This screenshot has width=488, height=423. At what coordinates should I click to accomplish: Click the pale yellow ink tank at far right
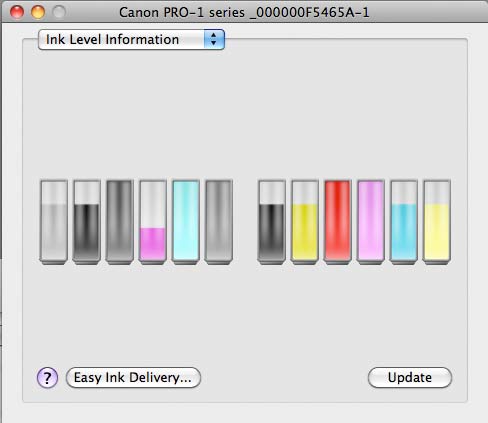coord(437,222)
